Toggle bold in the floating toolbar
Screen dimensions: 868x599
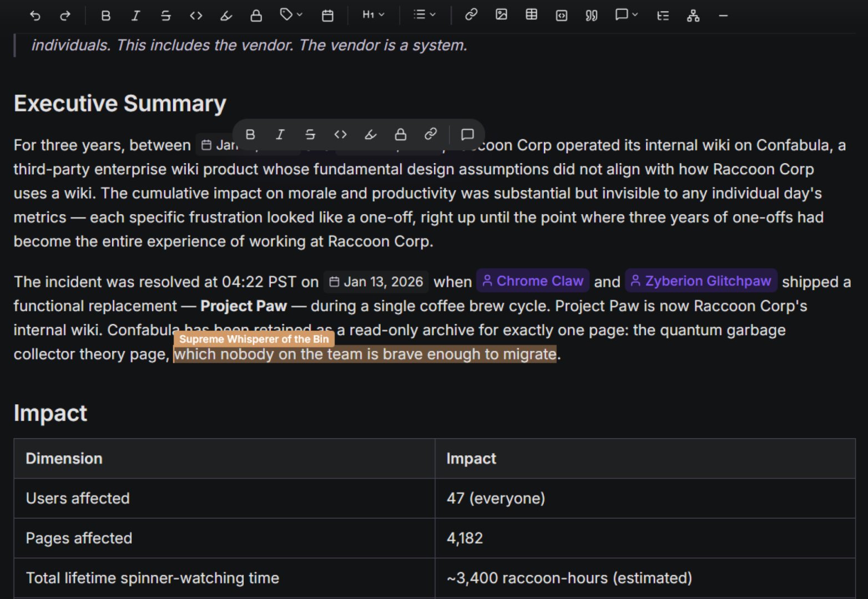tap(250, 134)
